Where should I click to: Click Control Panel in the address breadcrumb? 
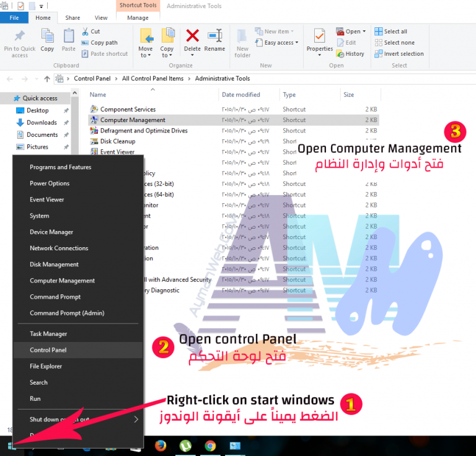pyautogui.click(x=92, y=79)
